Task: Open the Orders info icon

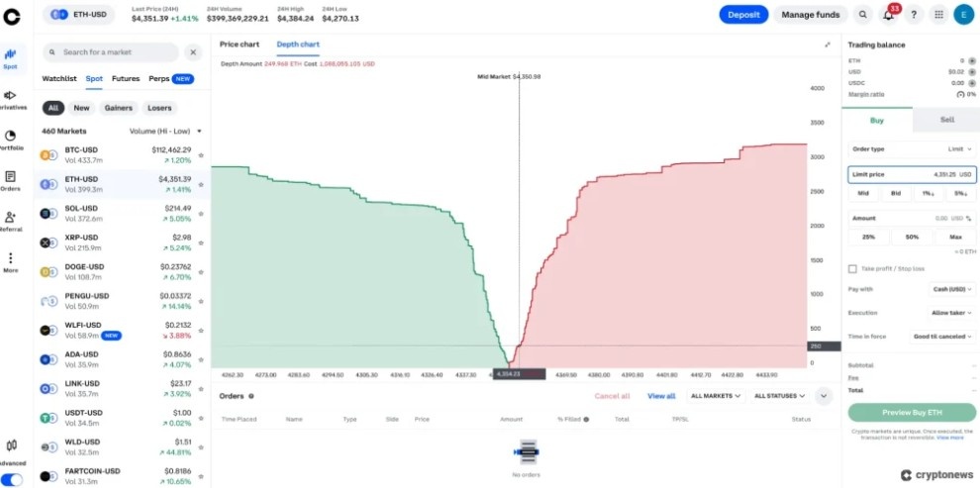Action: pos(251,396)
